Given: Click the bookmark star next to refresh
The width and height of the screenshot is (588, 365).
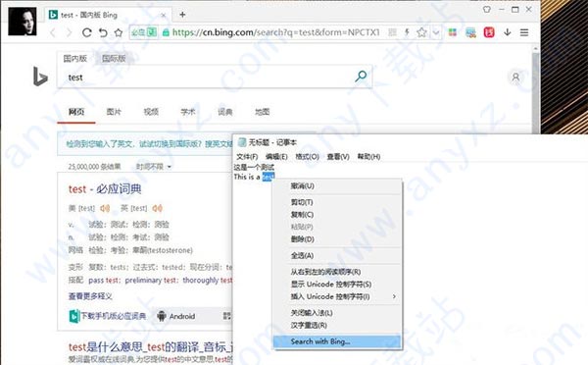Looking at the screenshot, I should pos(119,32).
